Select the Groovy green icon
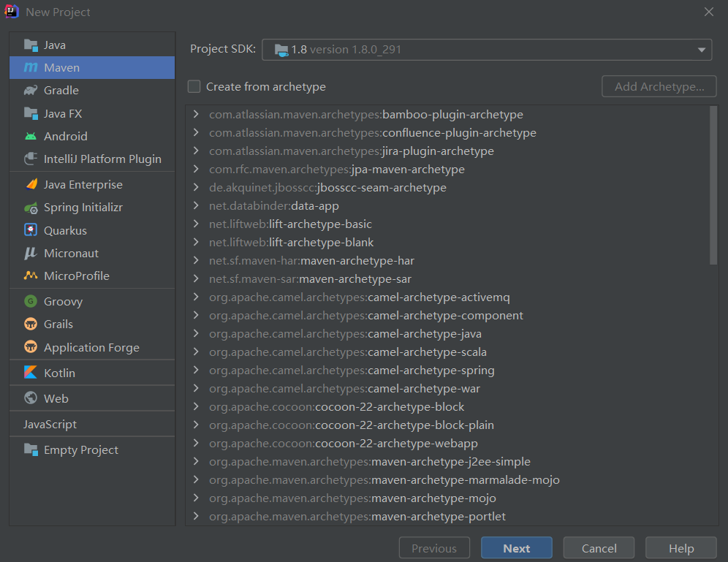Viewport: 728px width, 562px height. 31,302
